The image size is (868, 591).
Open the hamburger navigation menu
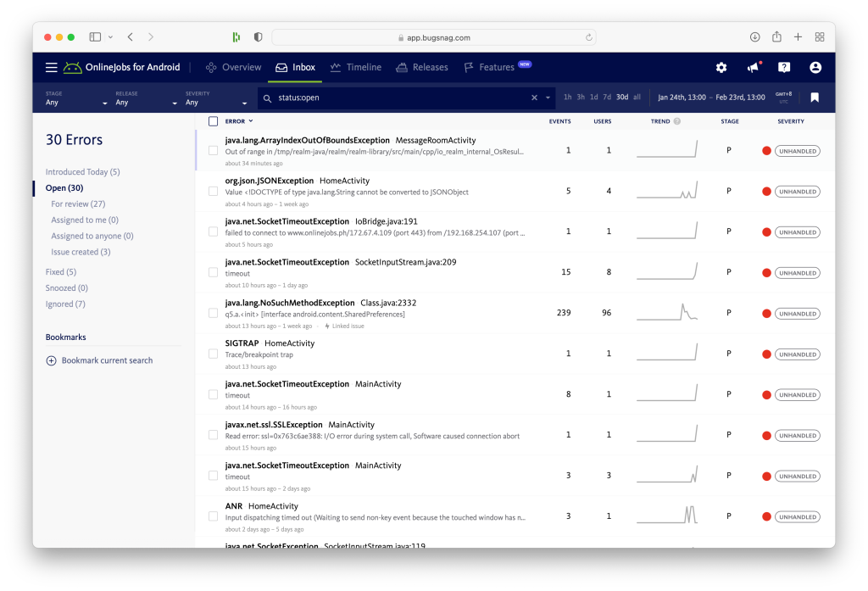pyautogui.click(x=52, y=68)
